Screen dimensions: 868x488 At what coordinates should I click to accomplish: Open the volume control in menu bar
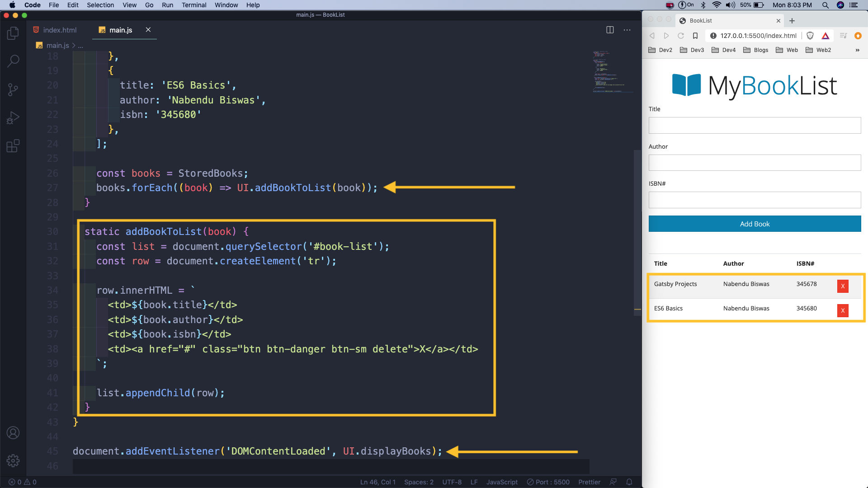click(x=730, y=5)
